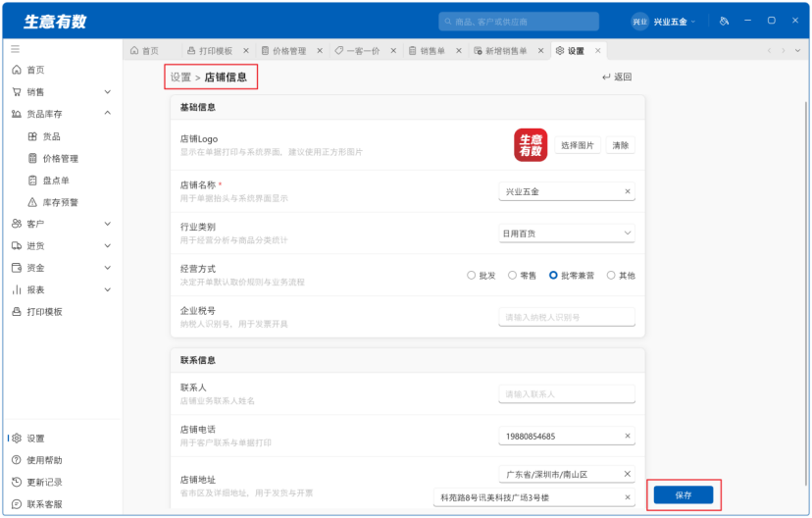The height and width of the screenshot is (518, 812).
Task: Click the 企业税号 input field
Action: (x=567, y=317)
